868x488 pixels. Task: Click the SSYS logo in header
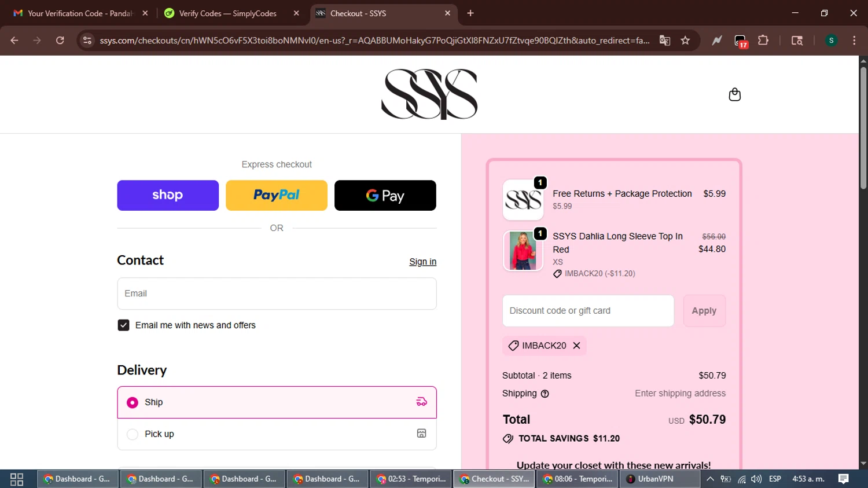[429, 94]
